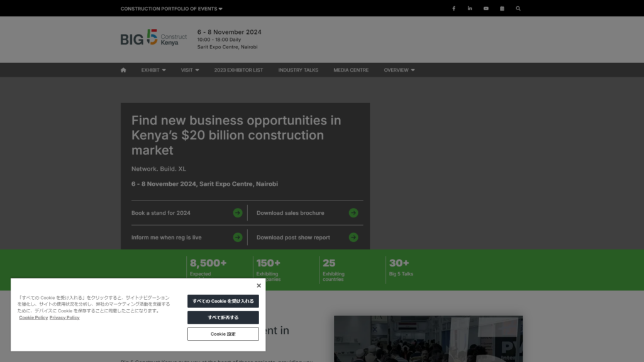
Task: Click green arrow beside Book a stand
Action: pos(237,212)
